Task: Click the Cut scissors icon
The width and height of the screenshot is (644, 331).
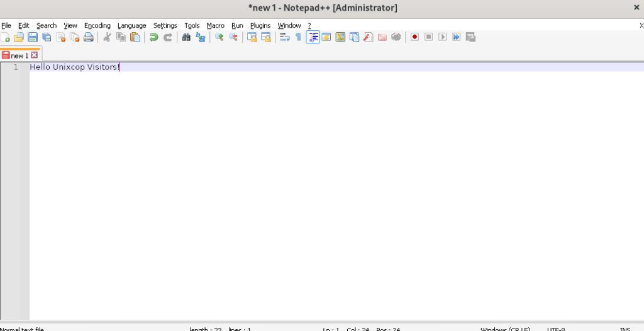Action: (107, 37)
